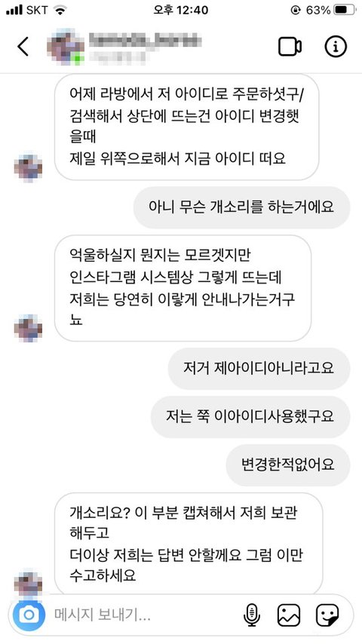
Task: Select the message starting '억울하실지 뭔지는 모르겟지만'
Action: 183,288
